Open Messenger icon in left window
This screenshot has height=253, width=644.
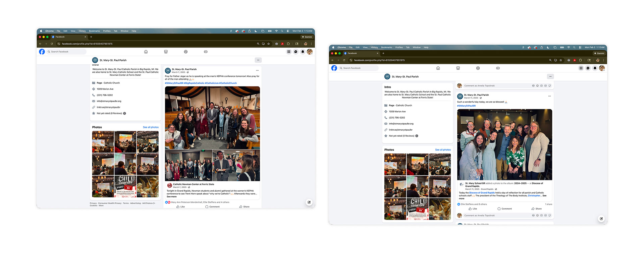pyautogui.click(x=296, y=52)
